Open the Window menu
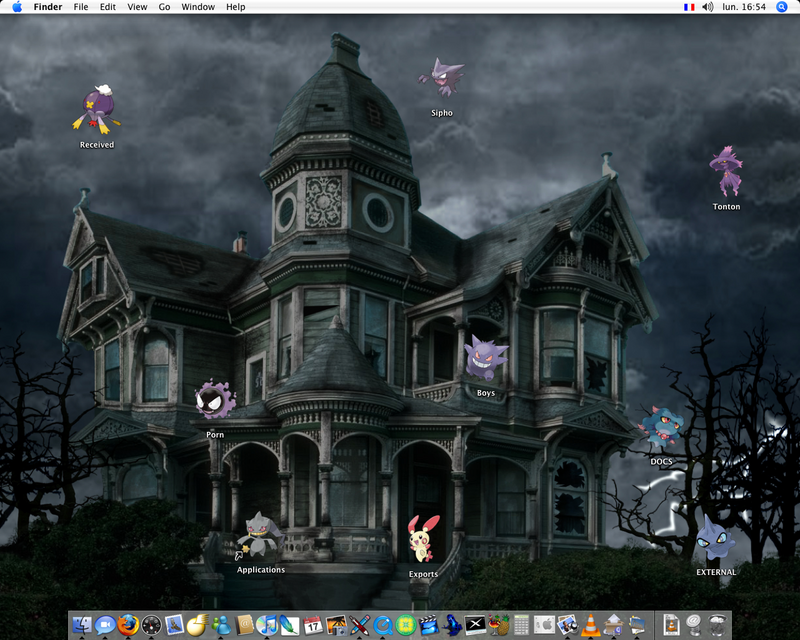The height and width of the screenshot is (640, 800). point(198,7)
